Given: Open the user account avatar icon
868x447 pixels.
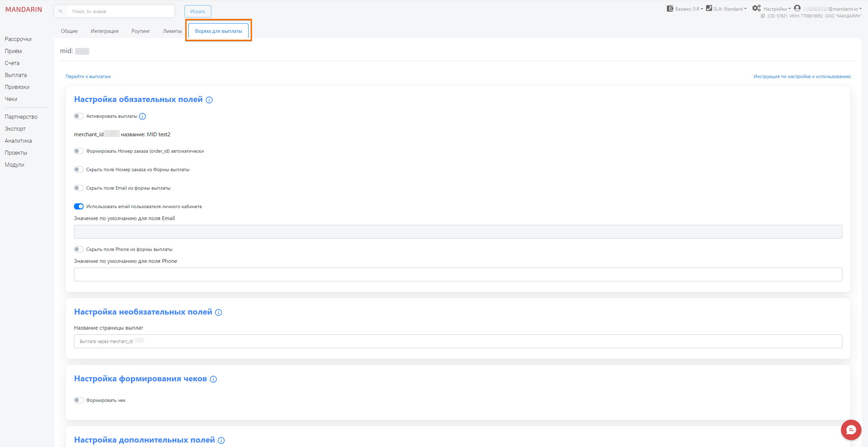Looking at the screenshot, I should click(x=797, y=8).
